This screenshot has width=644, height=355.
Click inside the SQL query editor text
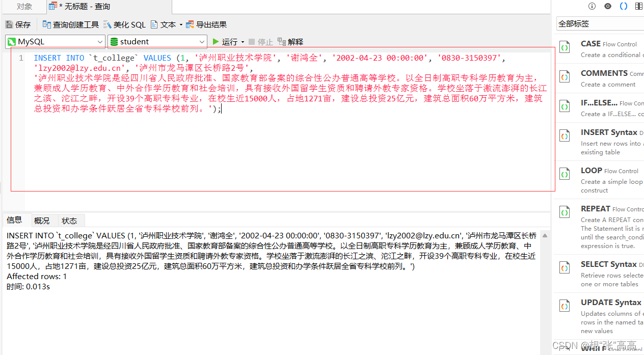pyautogui.click(x=289, y=83)
